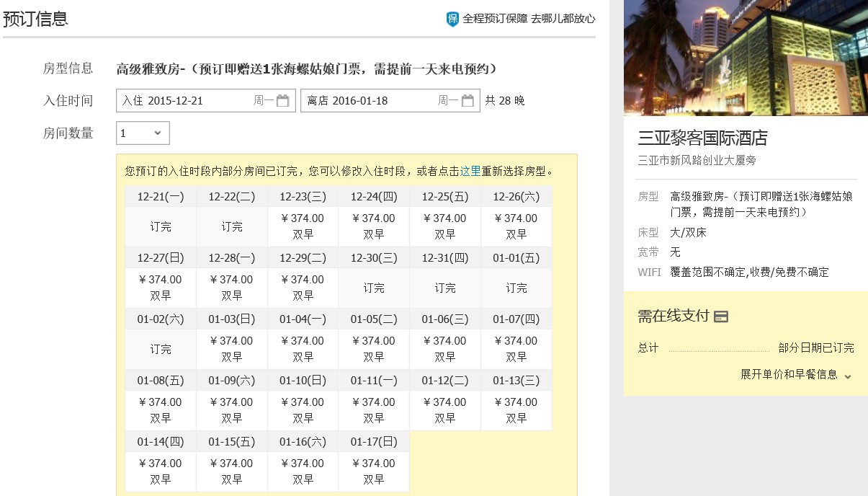Expand unit price and breakfast info

796,375
